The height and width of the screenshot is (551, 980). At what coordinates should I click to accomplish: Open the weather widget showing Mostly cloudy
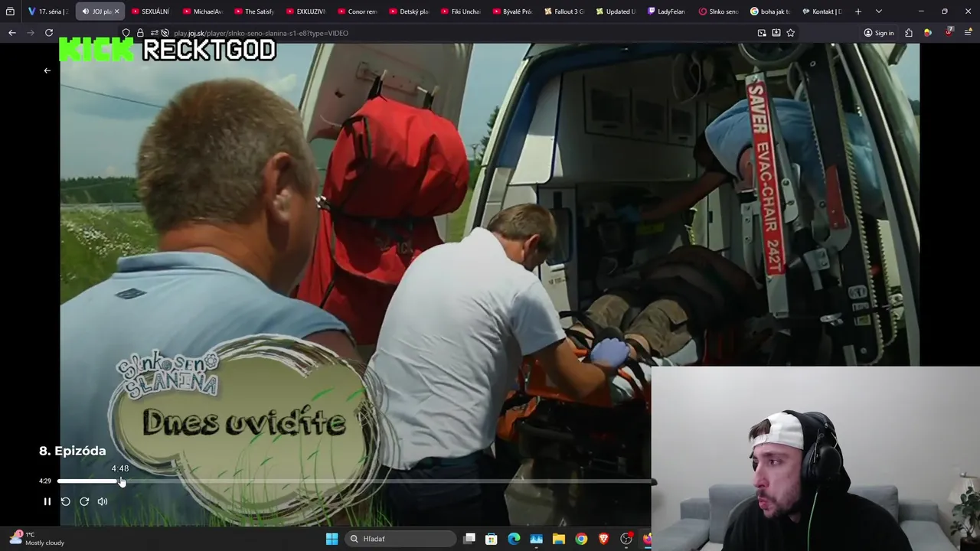[x=37, y=539]
